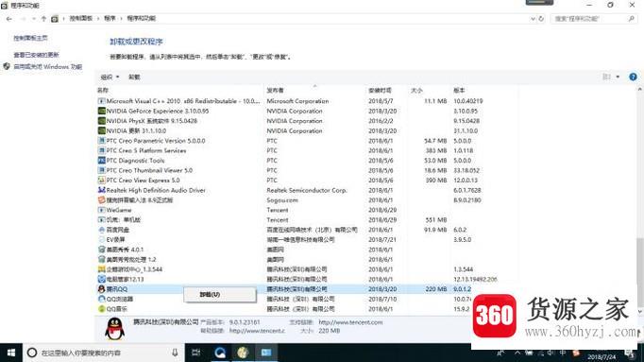
Task: Click version 33.18.052 cell
Action: pyautogui.click(x=466, y=170)
